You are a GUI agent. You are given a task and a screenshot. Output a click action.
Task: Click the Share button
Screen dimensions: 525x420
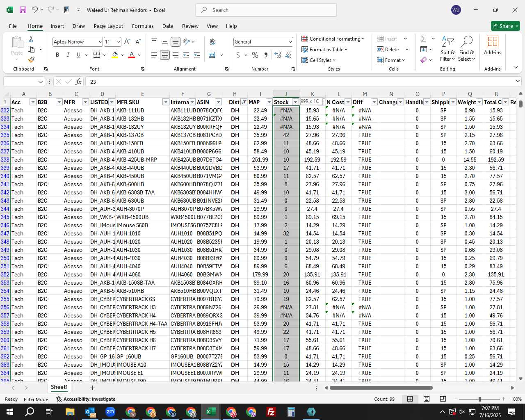click(505, 26)
